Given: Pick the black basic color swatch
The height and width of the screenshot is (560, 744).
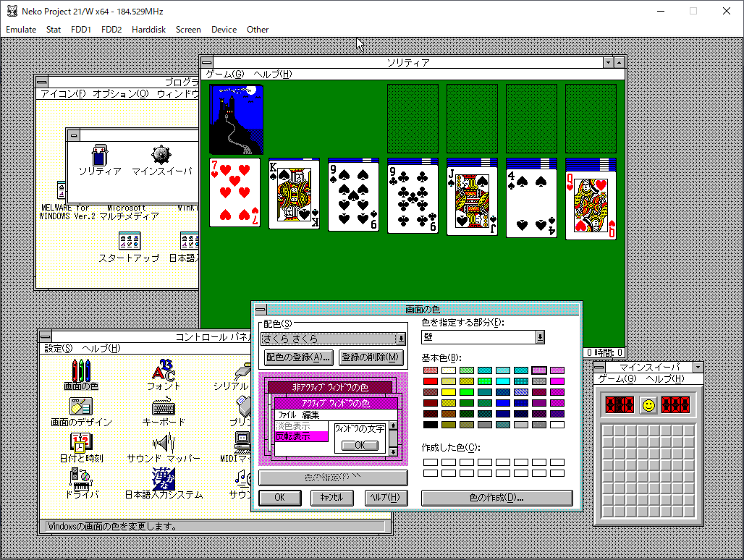Looking at the screenshot, I should coord(431,425).
